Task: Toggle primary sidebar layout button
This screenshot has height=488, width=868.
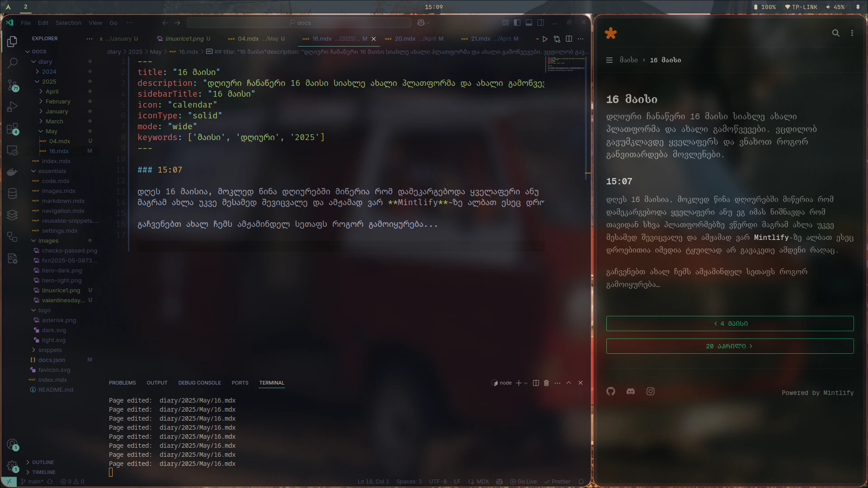Action: tap(517, 23)
